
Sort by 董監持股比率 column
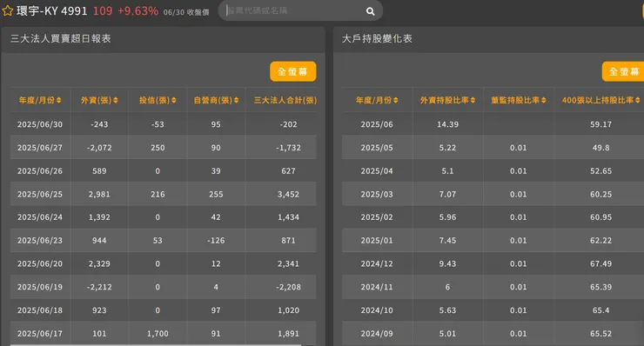coord(519,100)
